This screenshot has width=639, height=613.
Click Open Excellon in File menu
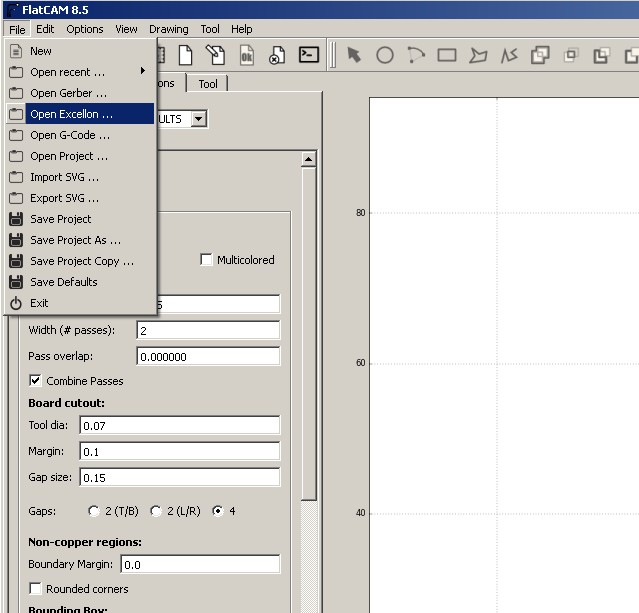[x=81, y=114]
